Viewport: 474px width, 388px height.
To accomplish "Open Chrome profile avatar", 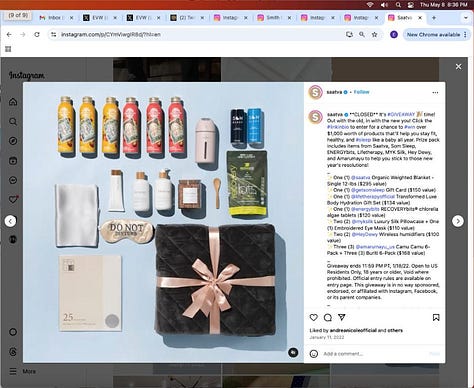I will click(x=394, y=34).
